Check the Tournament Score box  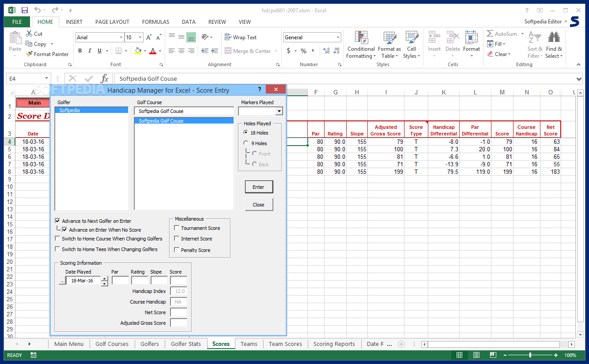coord(177,228)
